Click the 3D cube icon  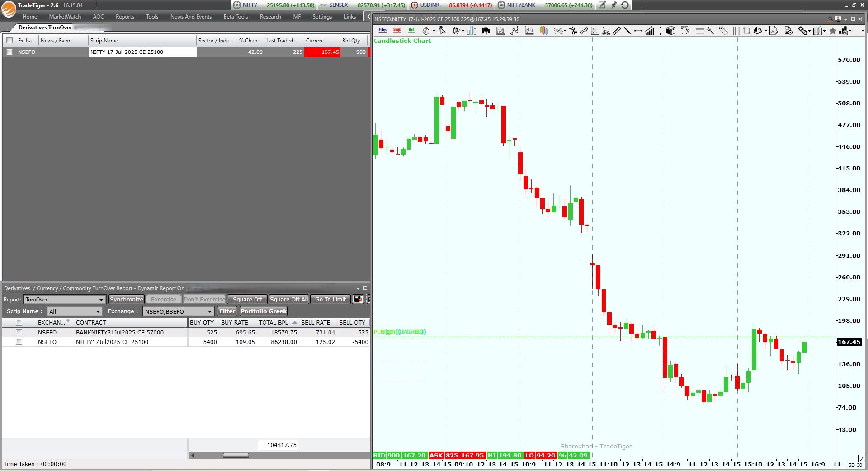pos(671,31)
